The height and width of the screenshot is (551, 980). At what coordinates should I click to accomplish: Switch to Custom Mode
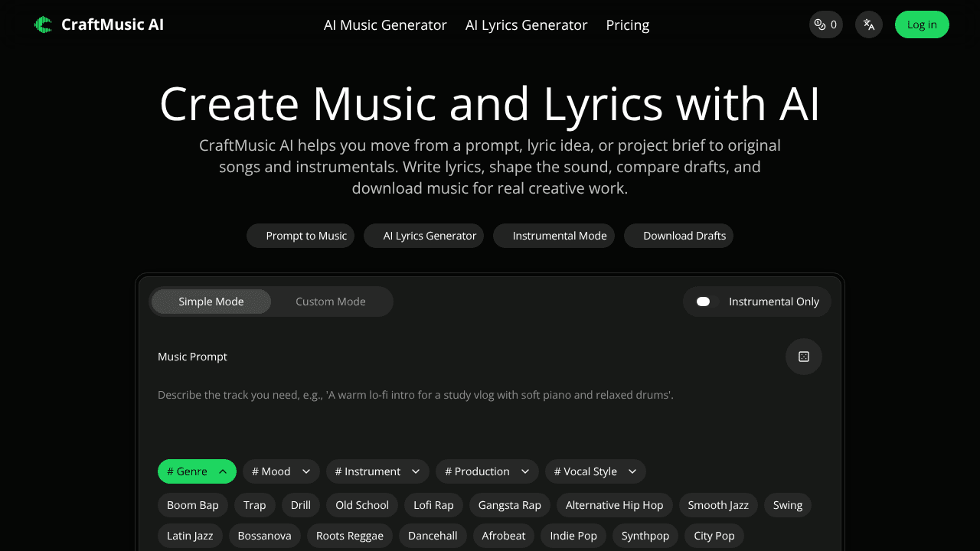click(x=331, y=302)
